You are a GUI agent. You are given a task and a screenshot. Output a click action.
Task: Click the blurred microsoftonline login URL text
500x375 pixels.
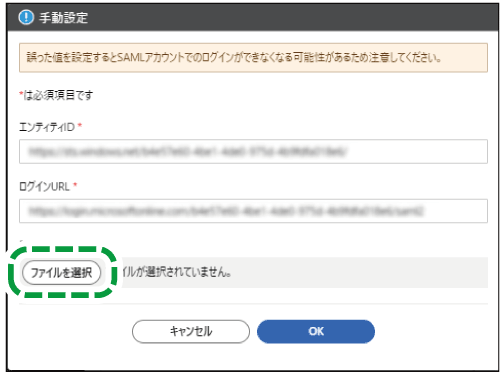226,211
